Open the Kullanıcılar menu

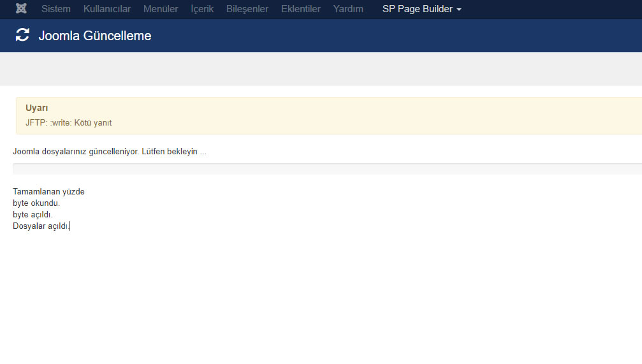click(x=107, y=9)
